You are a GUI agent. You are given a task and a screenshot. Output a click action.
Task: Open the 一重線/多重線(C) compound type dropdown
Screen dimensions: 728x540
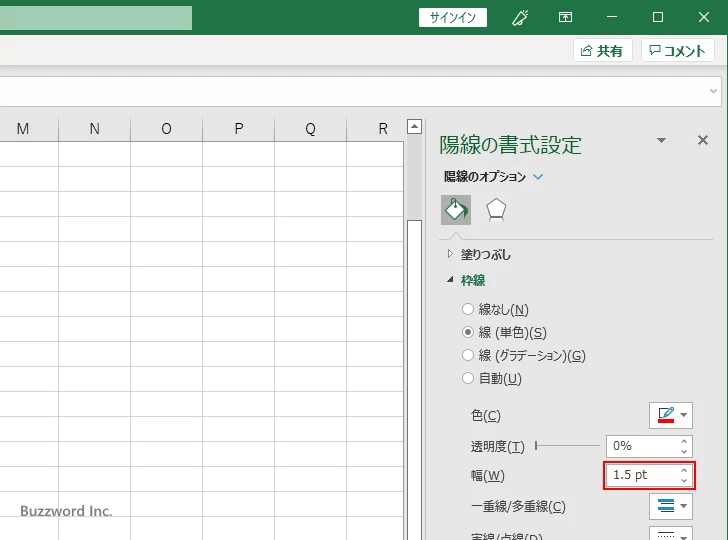point(671,506)
